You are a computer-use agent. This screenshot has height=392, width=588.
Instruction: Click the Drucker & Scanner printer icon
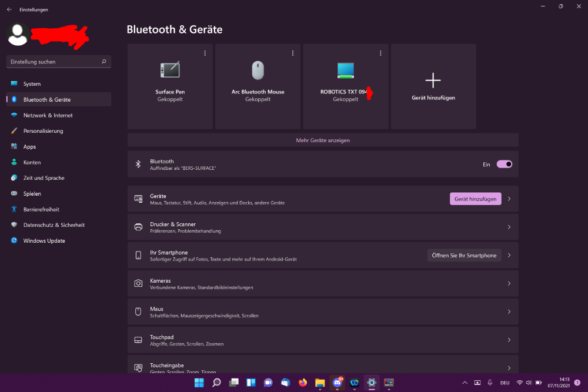click(138, 227)
